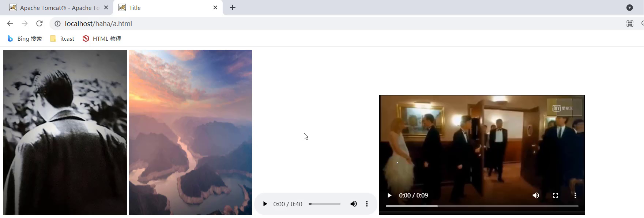Click the video time text 0:00 / 0:09

(x=414, y=195)
